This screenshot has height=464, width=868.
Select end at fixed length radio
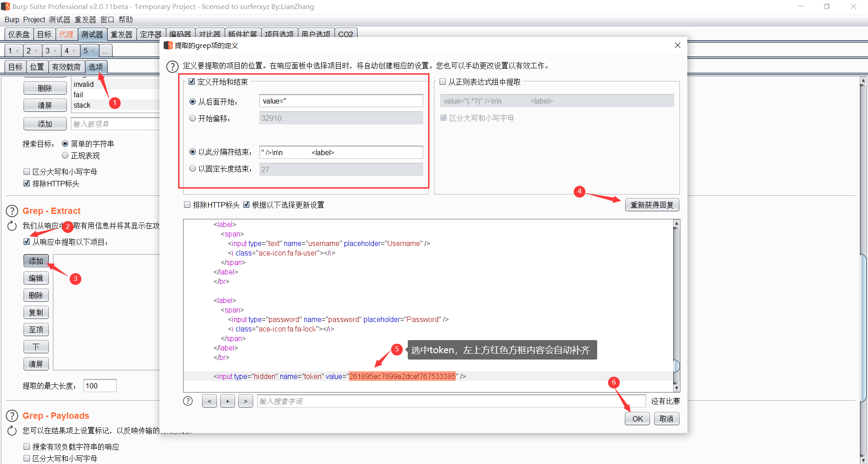[x=193, y=169]
